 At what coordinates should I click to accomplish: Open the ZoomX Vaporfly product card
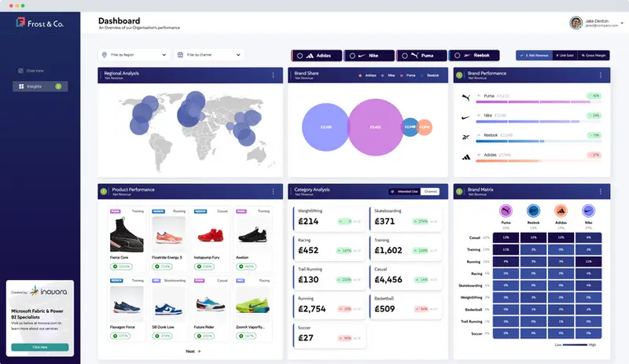(x=252, y=309)
